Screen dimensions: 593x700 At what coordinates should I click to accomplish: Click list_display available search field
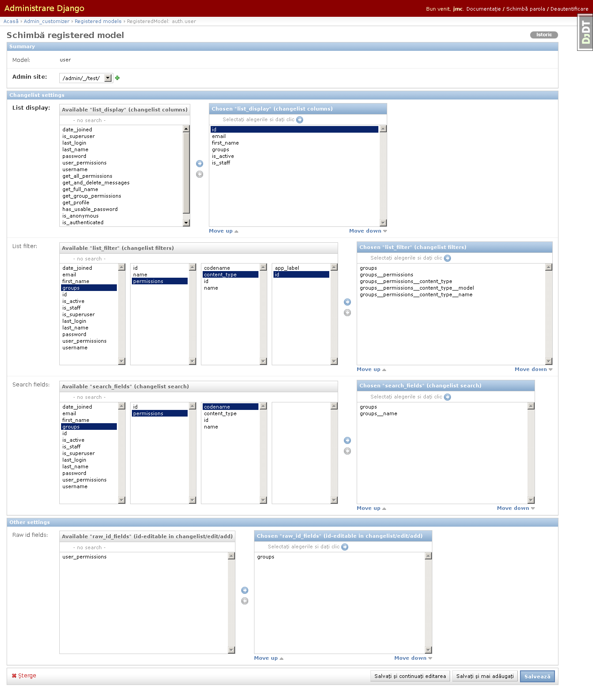125,120
